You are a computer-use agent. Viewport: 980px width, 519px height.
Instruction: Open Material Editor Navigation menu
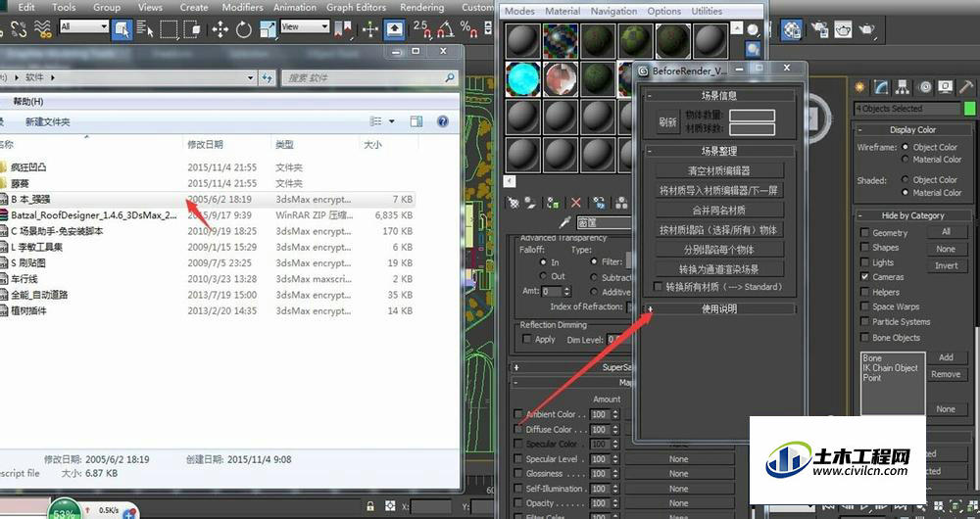tap(613, 11)
